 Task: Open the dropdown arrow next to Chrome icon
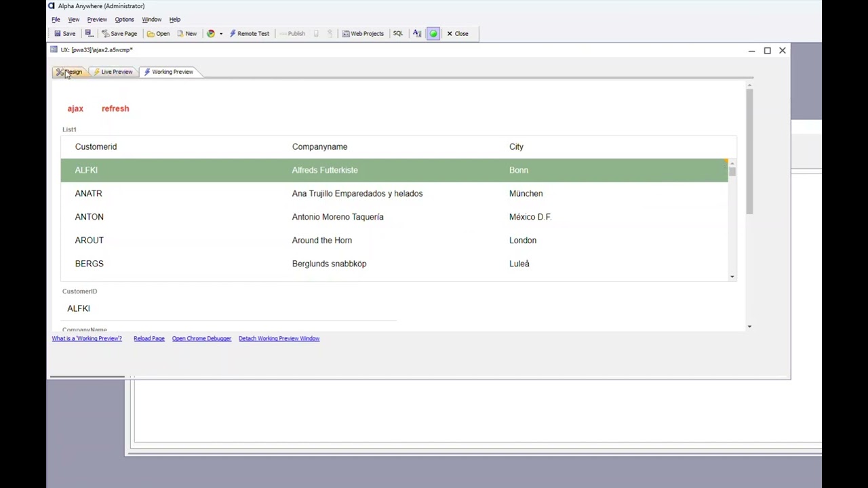220,33
